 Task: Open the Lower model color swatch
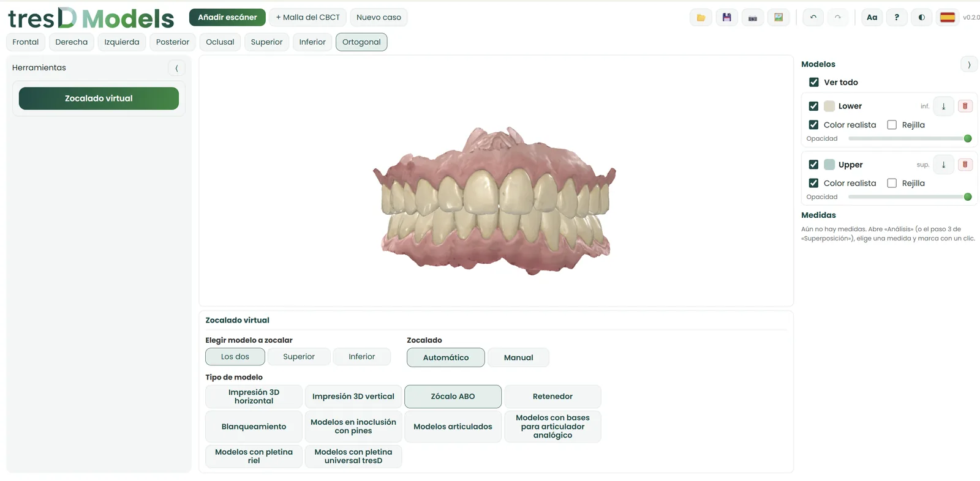tap(829, 106)
